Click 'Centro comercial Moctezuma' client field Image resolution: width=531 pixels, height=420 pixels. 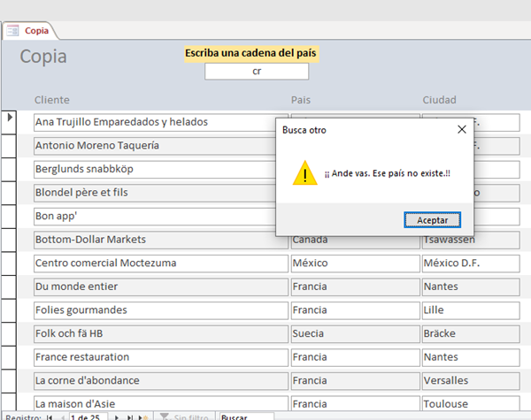click(x=161, y=263)
